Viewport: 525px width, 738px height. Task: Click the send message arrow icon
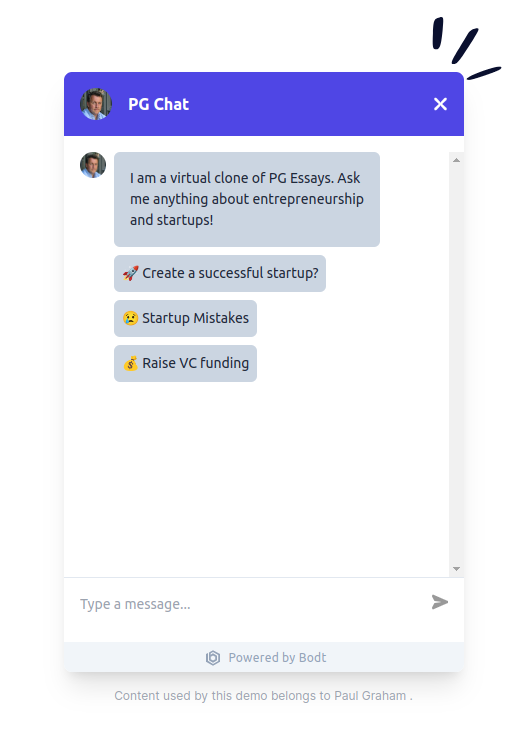[440, 602]
